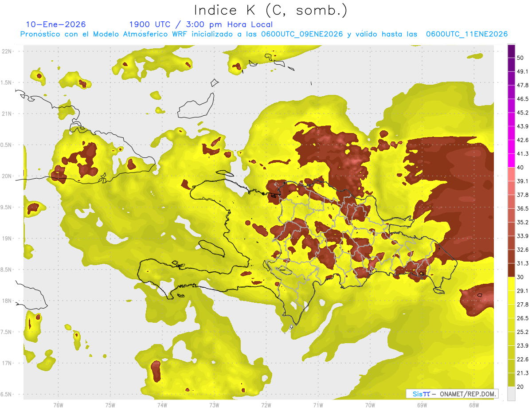Click the "18N" latitude label

pos(8,301)
